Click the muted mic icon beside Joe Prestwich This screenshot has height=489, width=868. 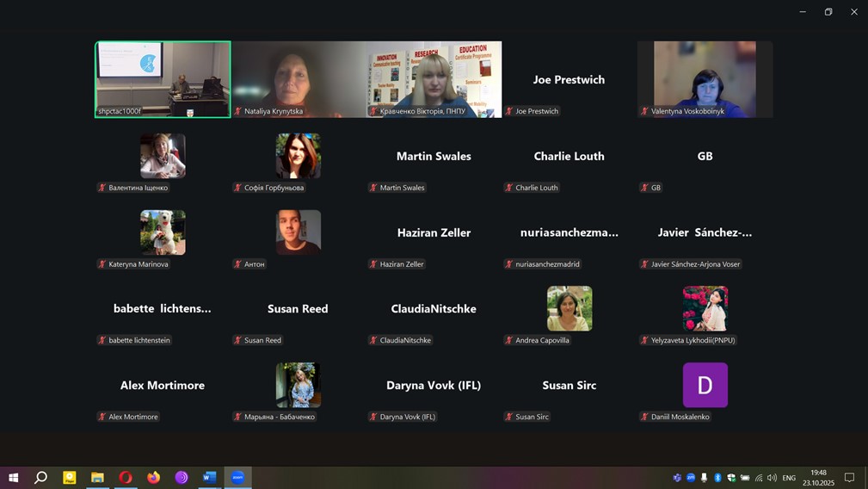click(x=509, y=111)
